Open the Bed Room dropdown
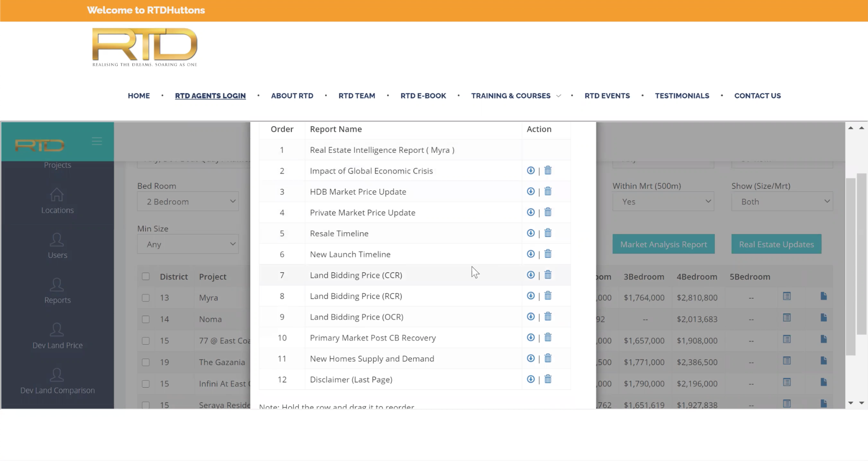This screenshot has height=461, width=868. pos(188,201)
